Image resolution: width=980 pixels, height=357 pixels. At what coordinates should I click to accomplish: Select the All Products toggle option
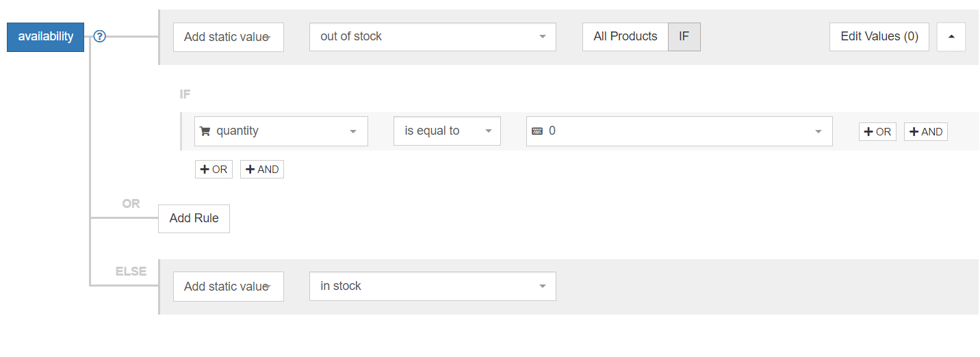pos(625,37)
